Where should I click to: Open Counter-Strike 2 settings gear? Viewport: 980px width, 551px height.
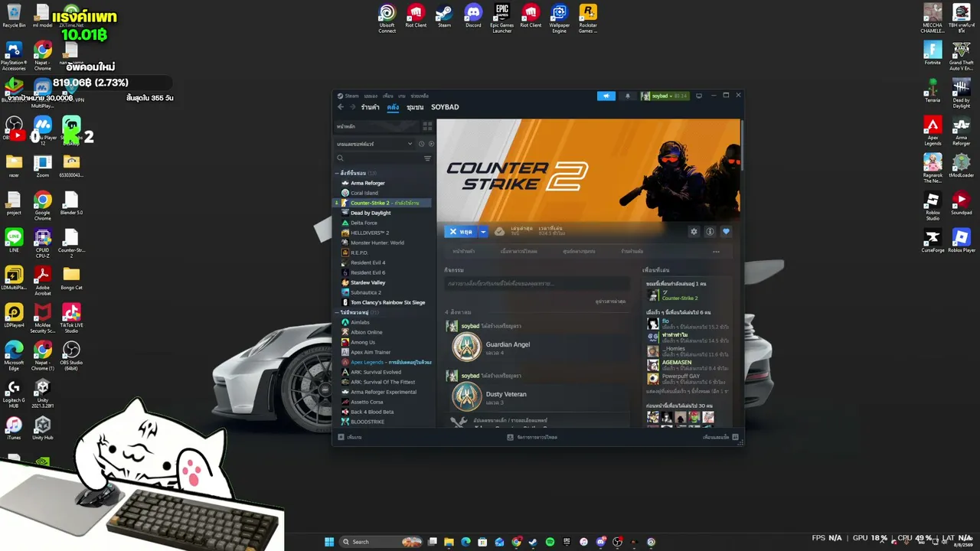point(694,232)
